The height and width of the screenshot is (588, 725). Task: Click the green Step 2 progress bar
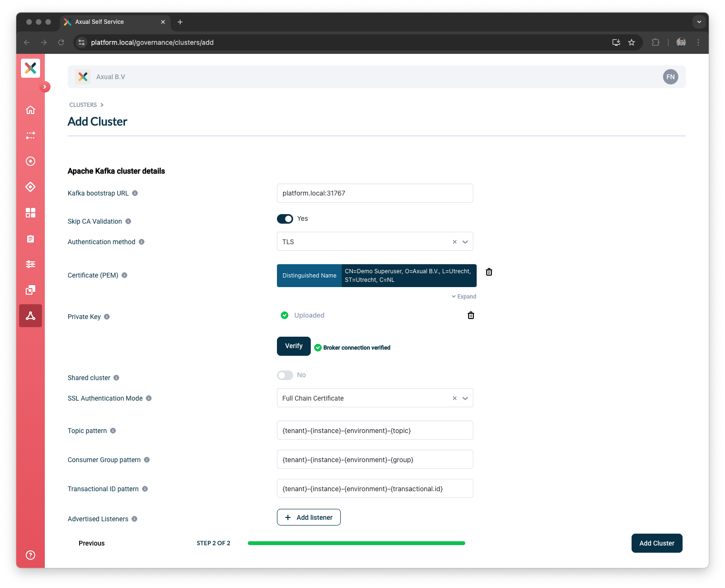(x=356, y=543)
